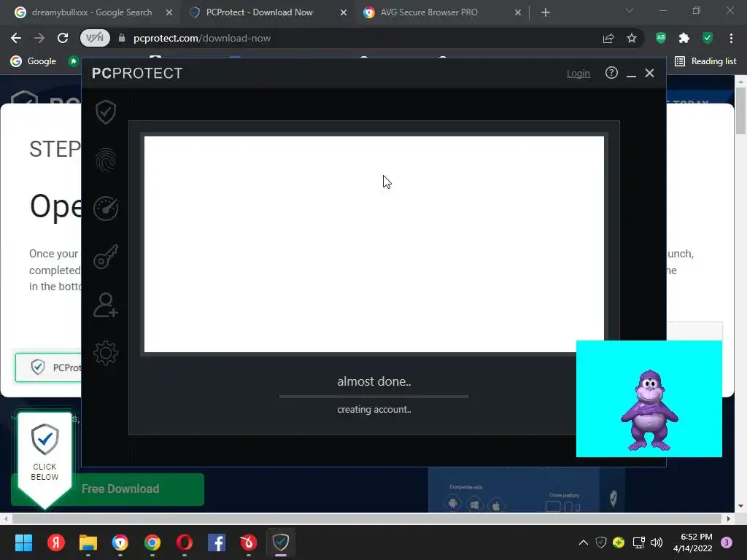Close the Google Search tab
The width and height of the screenshot is (747, 560).
tap(169, 12)
